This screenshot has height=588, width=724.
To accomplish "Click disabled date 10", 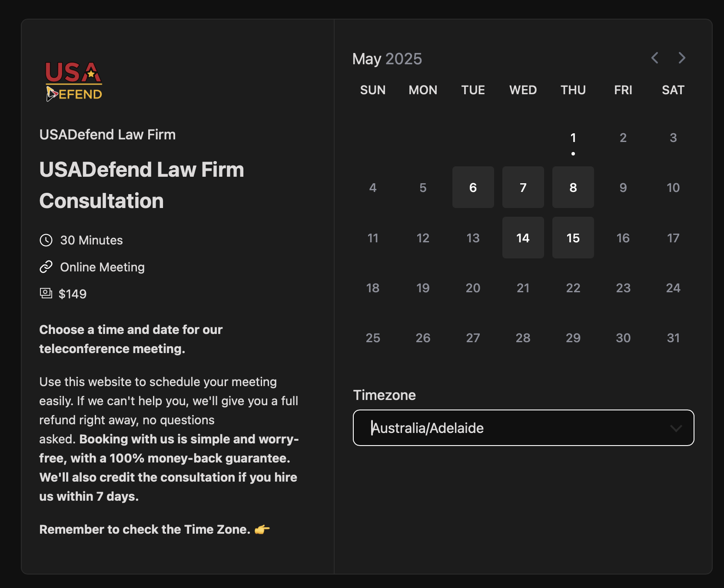I will 673,187.
